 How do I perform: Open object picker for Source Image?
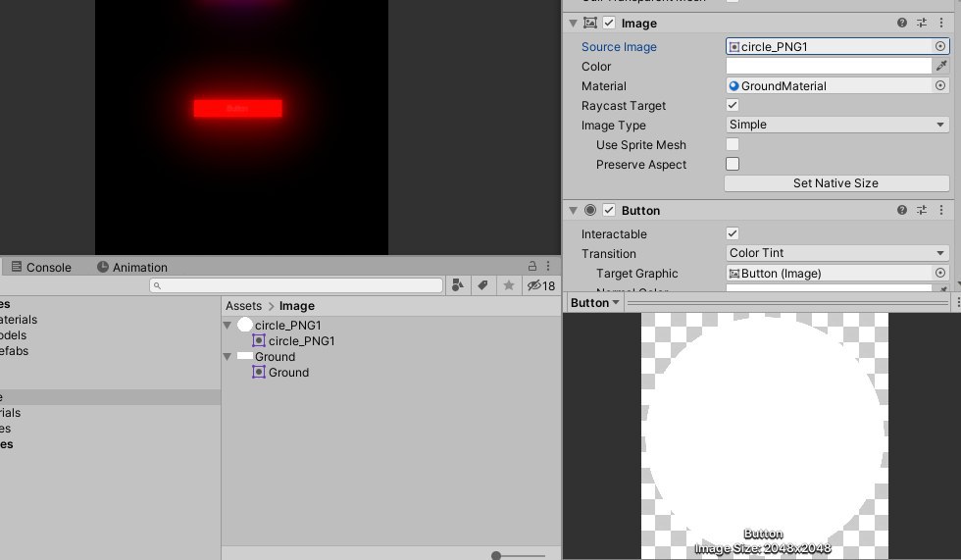click(x=940, y=46)
